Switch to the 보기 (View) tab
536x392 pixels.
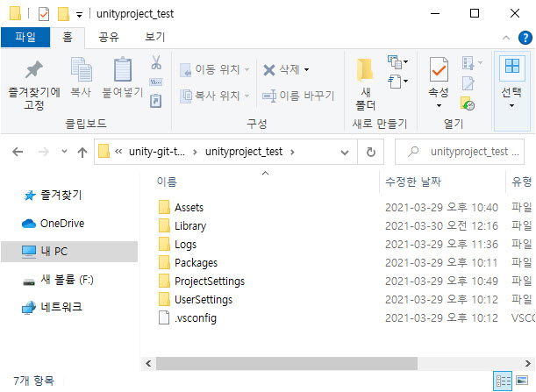(x=155, y=37)
